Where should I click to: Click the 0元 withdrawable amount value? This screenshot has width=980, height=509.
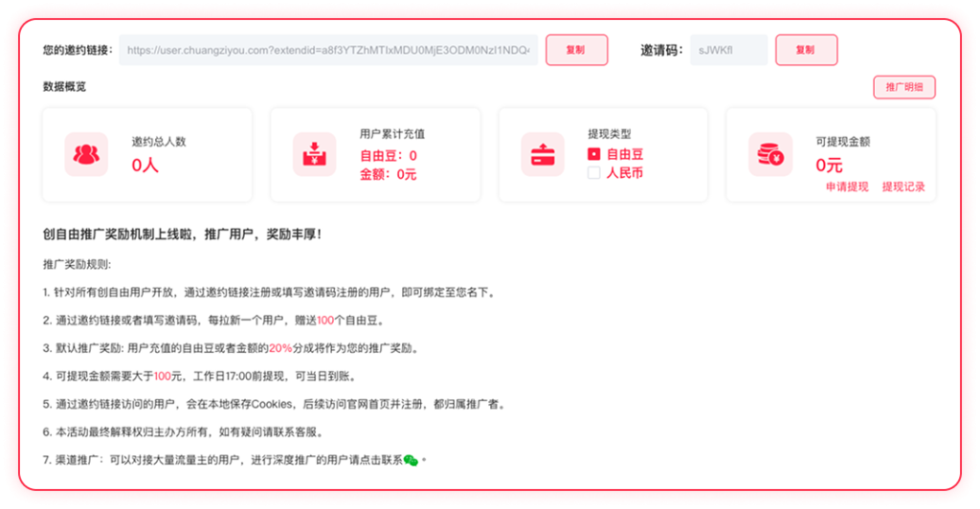(x=829, y=165)
